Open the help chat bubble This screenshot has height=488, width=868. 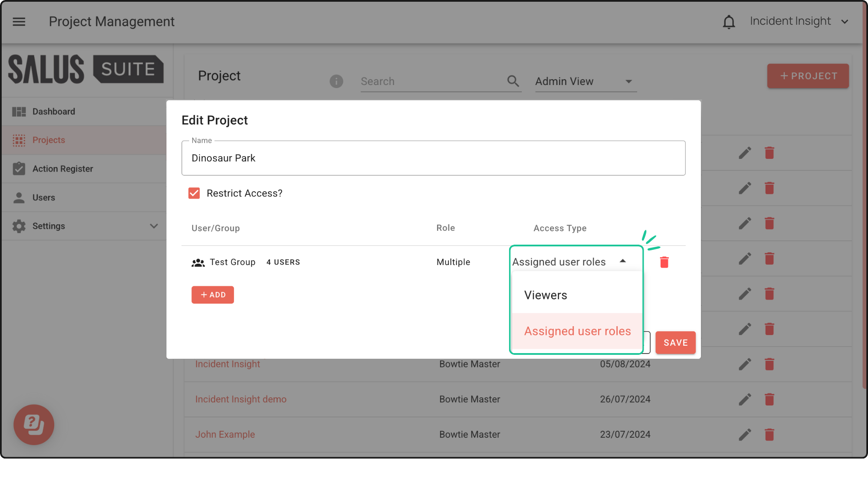coord(34,424)
